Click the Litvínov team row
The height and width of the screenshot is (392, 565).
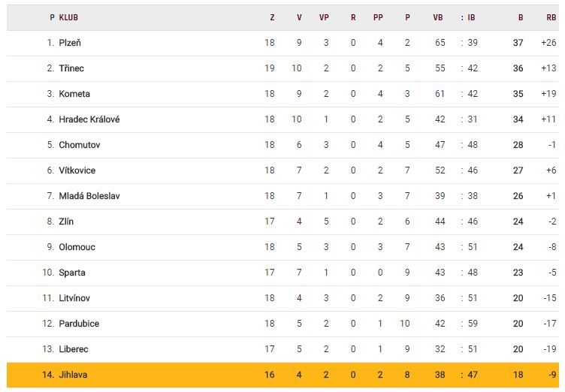(282, 298)
